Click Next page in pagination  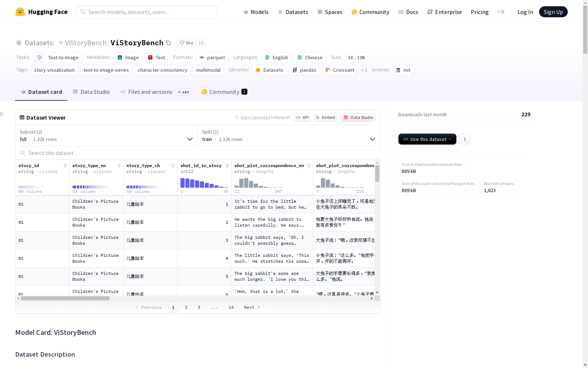pyautogui.click(x=252, y=307)
